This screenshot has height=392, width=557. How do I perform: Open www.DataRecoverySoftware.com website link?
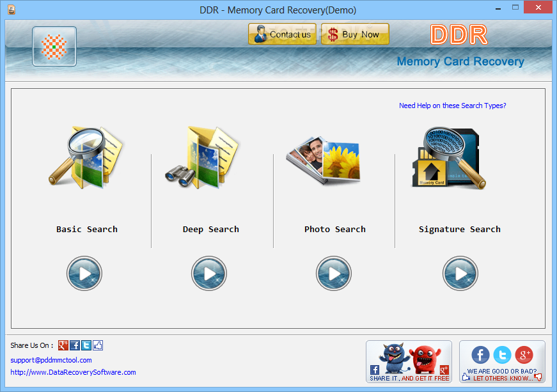click(73, 372)
